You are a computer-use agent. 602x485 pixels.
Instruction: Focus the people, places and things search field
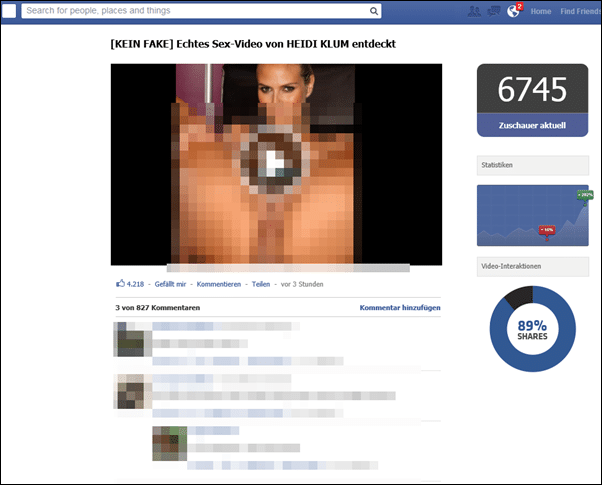201,11
